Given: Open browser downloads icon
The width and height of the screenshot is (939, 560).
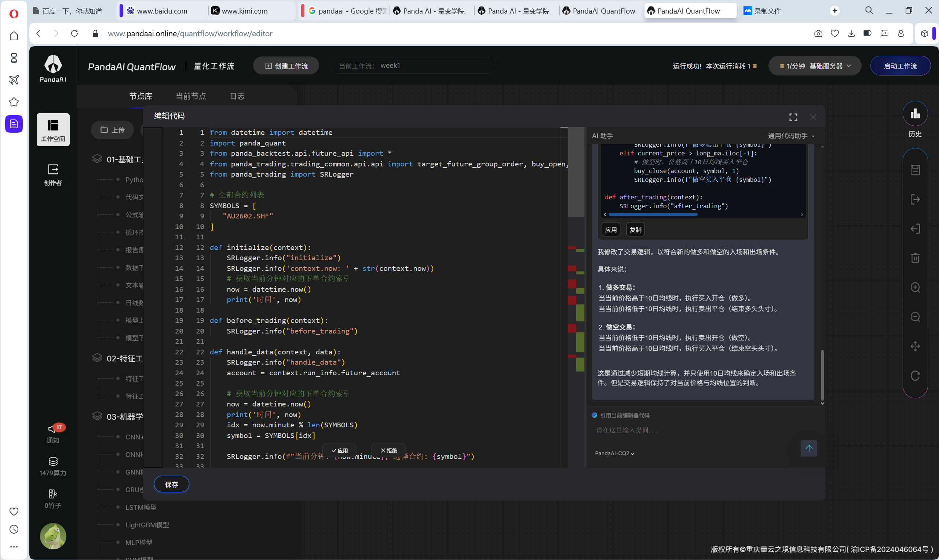Looking at the screenshot, I should point(851,34).
